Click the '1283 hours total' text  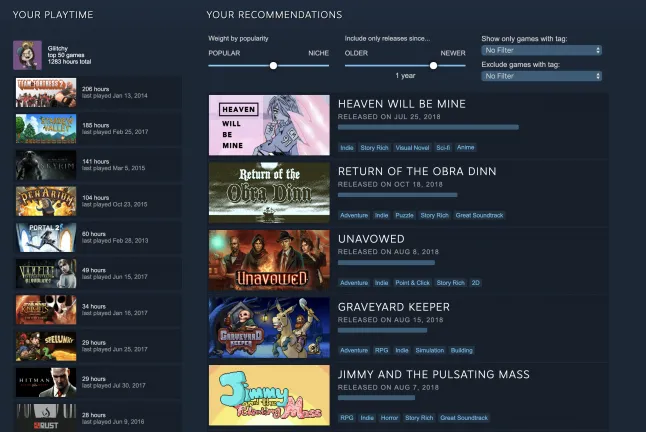coord(69,62)
